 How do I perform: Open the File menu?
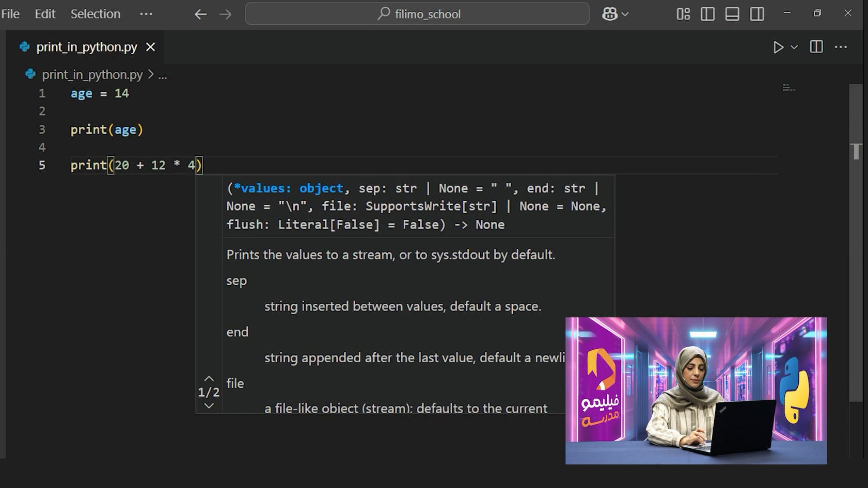click(x=10, y=14)
